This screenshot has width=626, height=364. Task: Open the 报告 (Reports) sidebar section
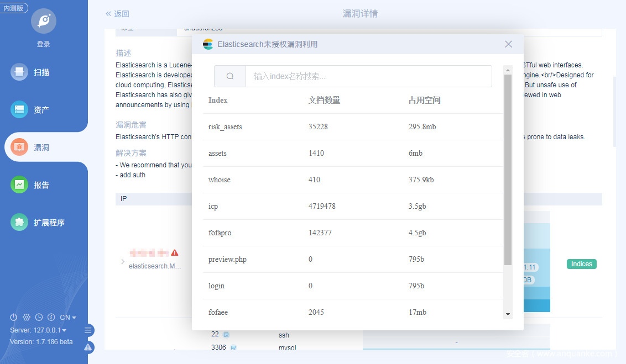(30, 185)
